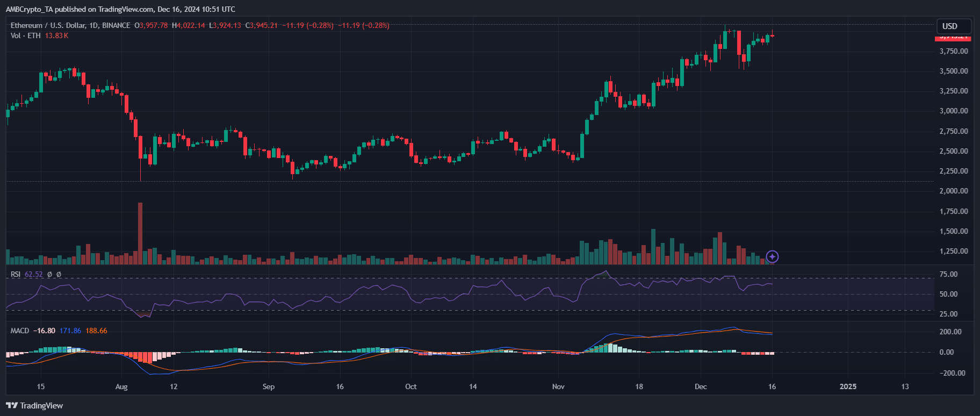The width and height of the screenshot is (980, 416).
Task: Select the Vol · ETH indicator label
Action: point(25,35)
